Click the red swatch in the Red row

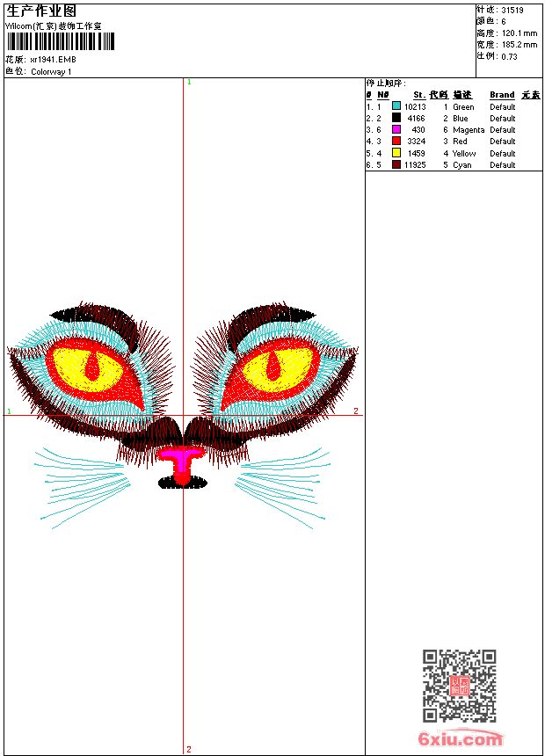click(396, 141)
